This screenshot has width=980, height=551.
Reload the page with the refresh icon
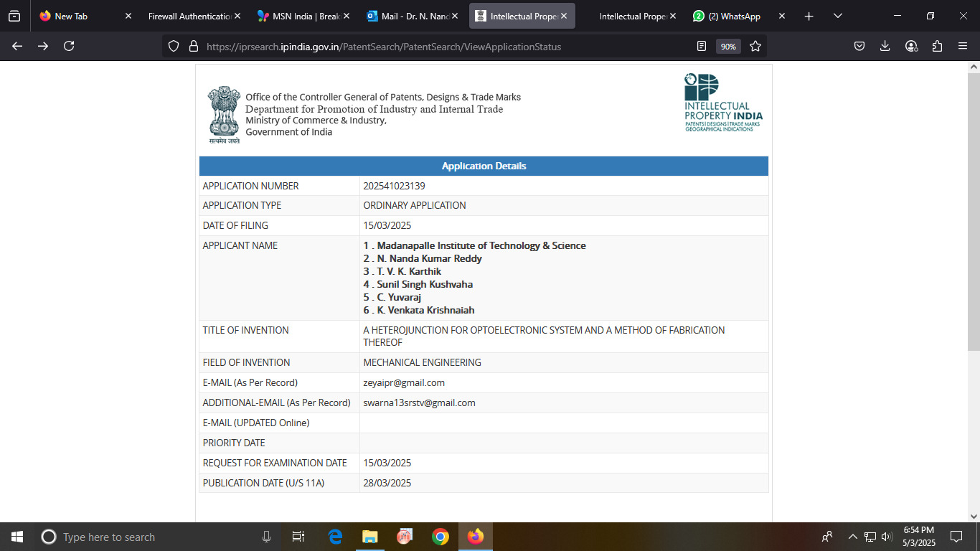pos(69,46)
